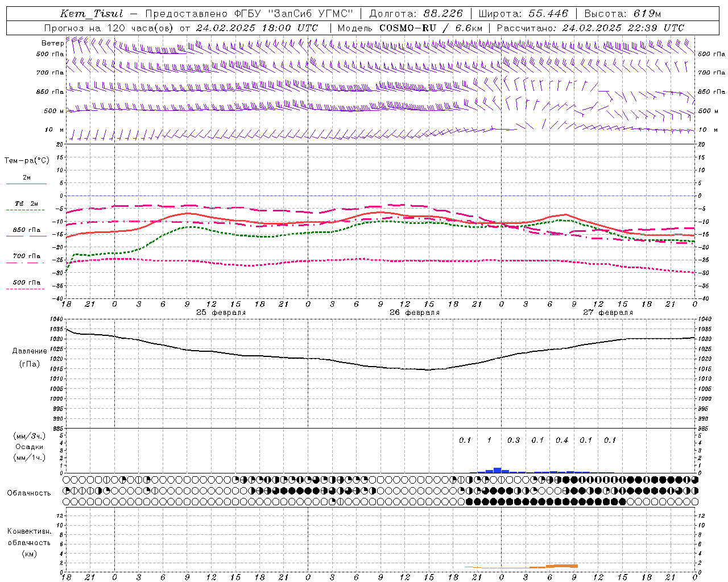The height and width of the screenshot is (582, 728).
Task: Click the '26 февраля' date label
Action: pyautogui.click(x=414, y=313)
